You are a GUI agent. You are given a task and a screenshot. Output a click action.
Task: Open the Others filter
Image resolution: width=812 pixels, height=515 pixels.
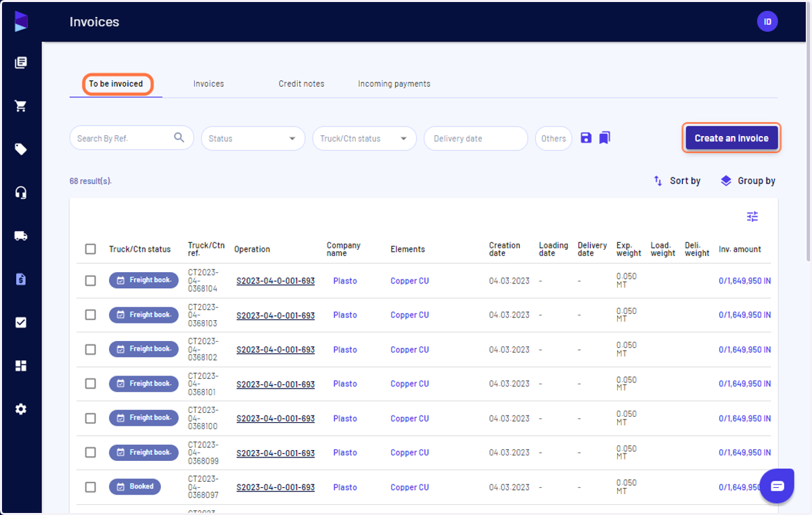554,138
